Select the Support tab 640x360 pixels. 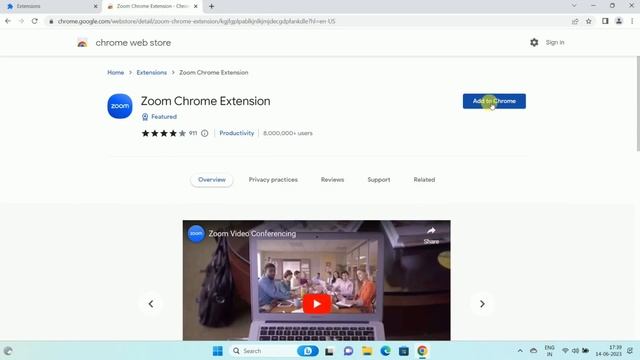click(379, 180)
